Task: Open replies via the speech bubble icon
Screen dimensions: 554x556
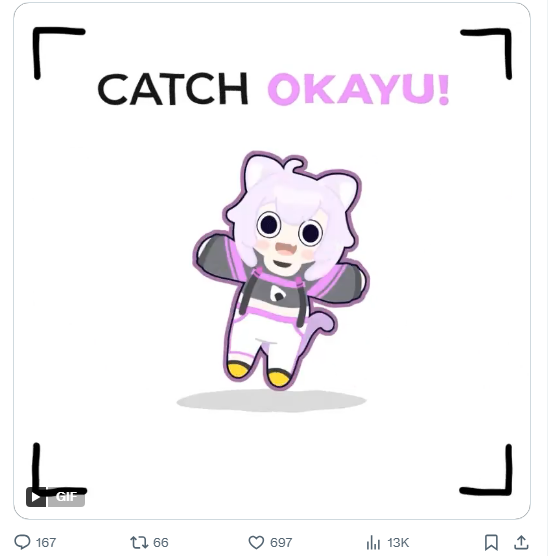Action: point(22,542)
